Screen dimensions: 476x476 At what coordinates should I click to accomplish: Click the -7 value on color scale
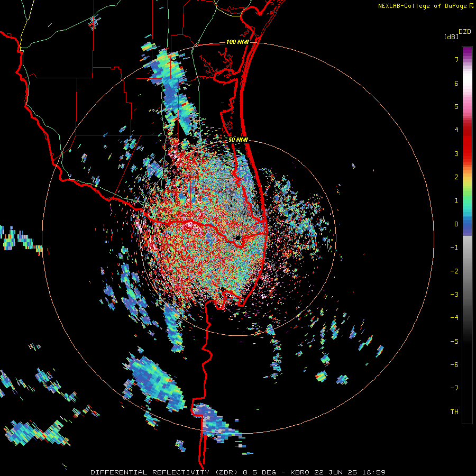[454, 388]
